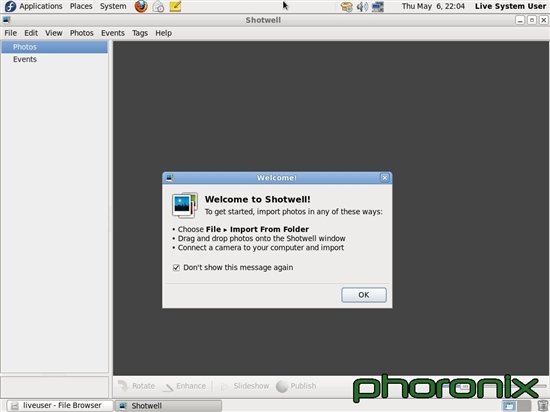Open the Photos menu in menu bar
The width and height of the screenshot is (550, 412).
[82, 33]
